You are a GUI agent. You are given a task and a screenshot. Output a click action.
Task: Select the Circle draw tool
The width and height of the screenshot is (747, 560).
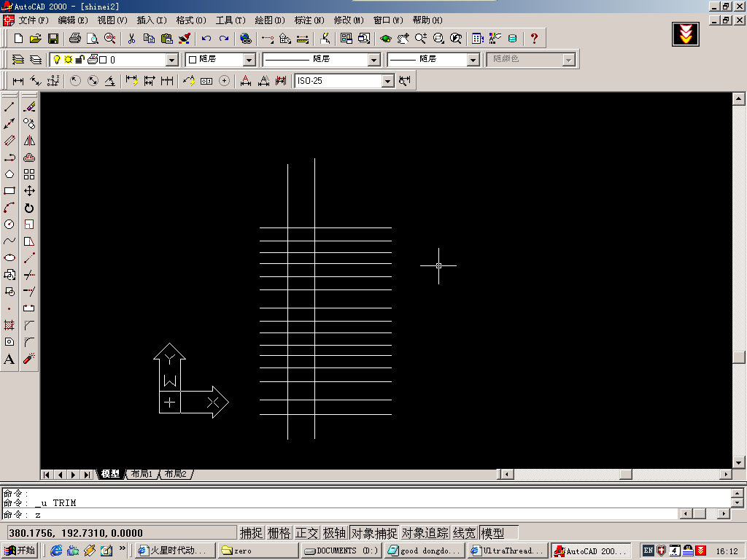coord(9,225)
